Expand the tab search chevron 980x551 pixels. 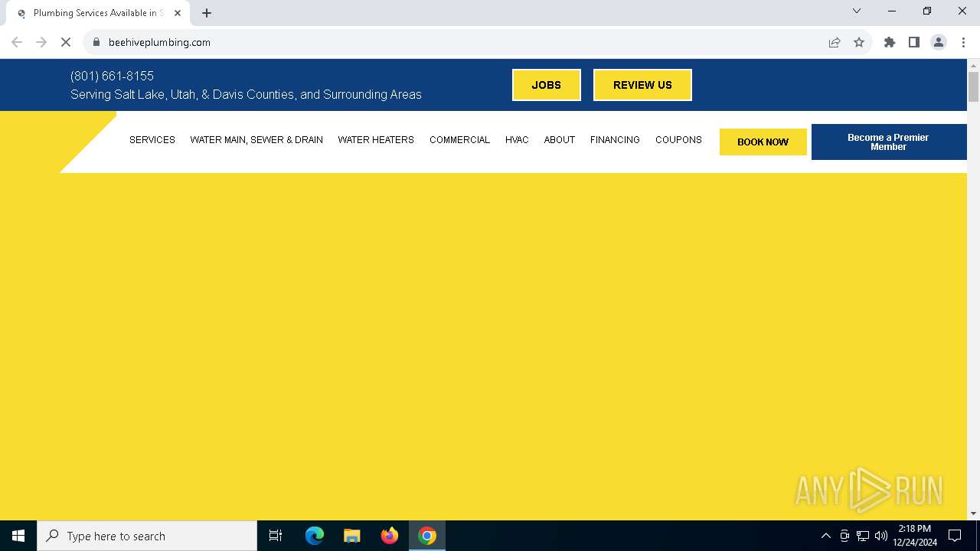(x=857, y=11)
